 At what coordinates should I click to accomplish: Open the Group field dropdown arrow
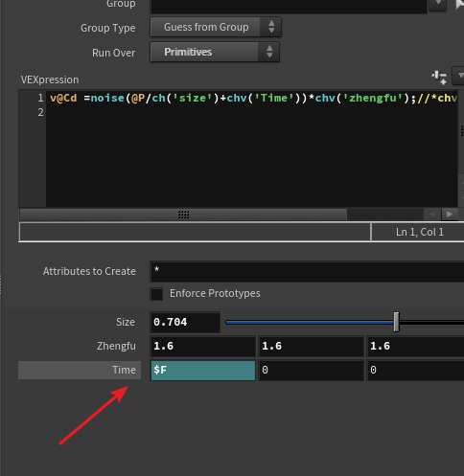(437, 4)
